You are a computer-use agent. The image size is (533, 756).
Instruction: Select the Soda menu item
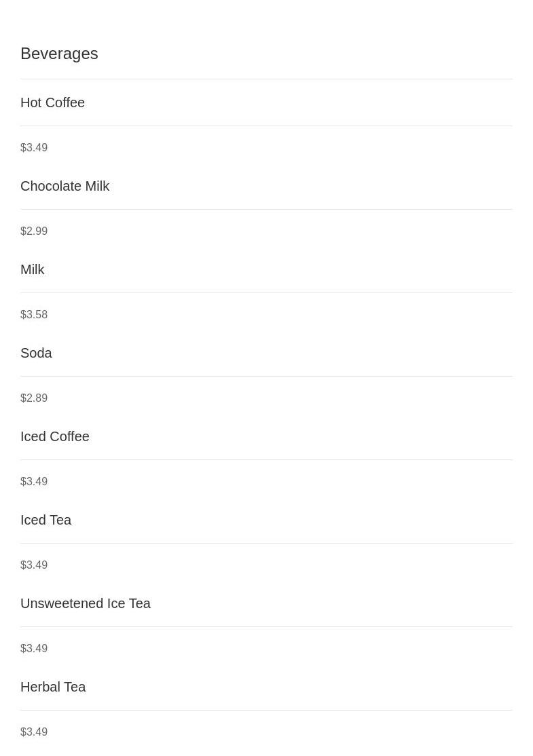pos(36,353)
